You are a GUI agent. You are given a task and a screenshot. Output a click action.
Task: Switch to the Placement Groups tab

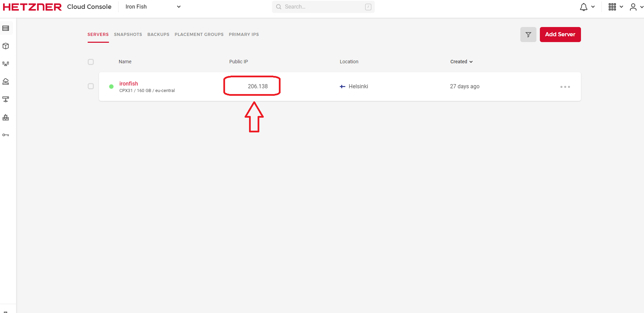click(x=199, y=35)
